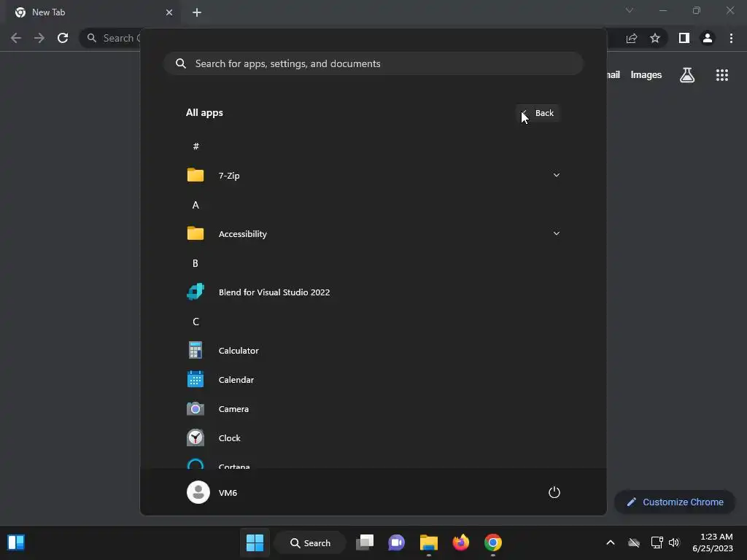Open the clock and date on taskbar
The height and width of the screenshot is (560, 747).
713,542
